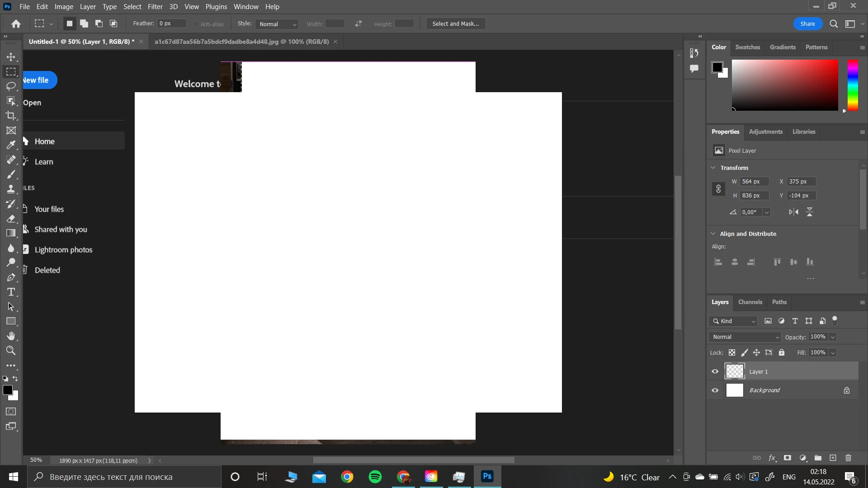The image size is (868, 488).
Task: Select the Horizontal Type tool
Action: (11, 292)
